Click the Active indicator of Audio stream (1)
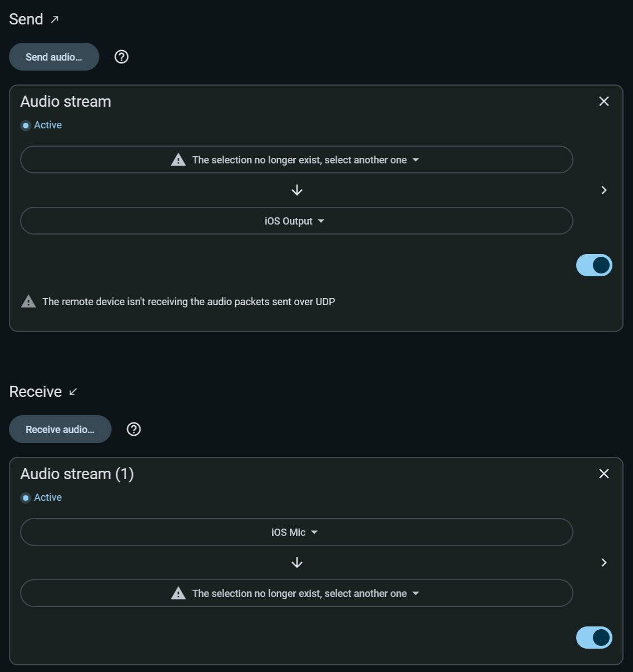This screenshot has height=672, width=633. 26,498
